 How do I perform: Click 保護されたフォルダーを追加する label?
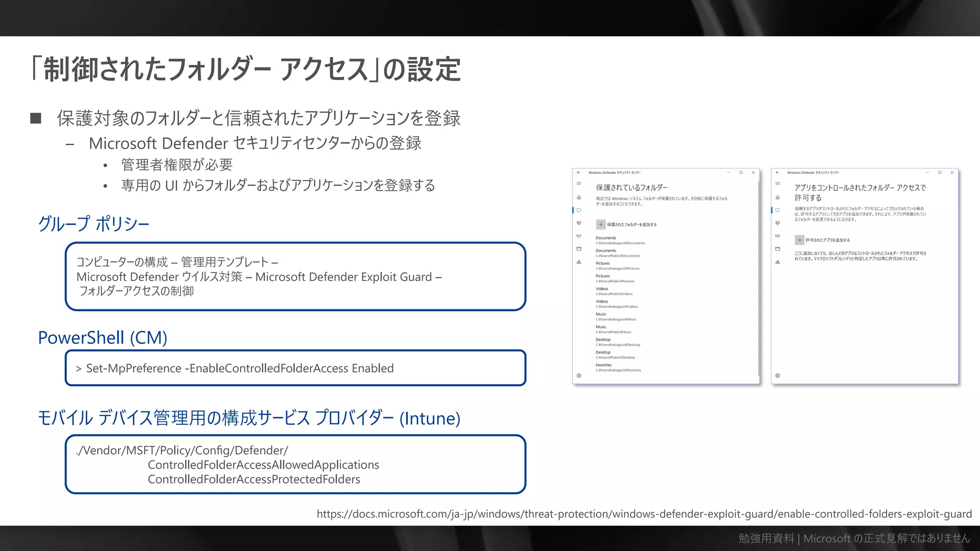tap(632, 224)
